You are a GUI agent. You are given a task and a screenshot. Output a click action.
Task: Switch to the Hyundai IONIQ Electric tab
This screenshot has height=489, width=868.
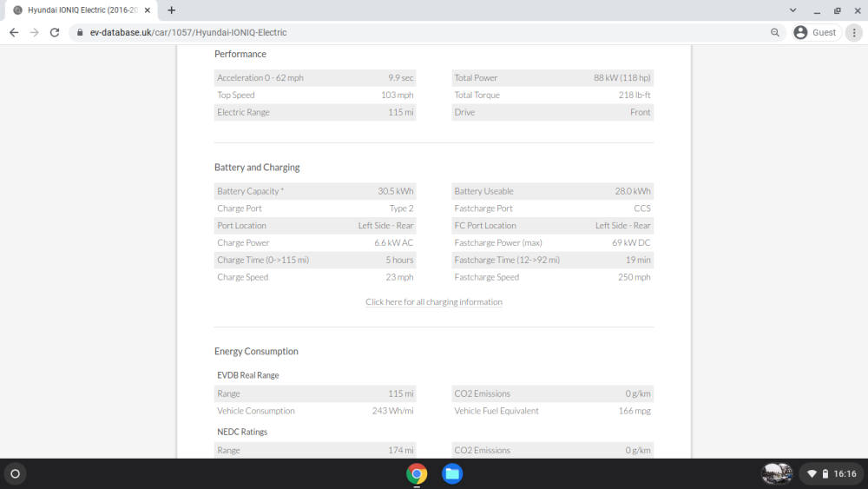click(82, 10)
